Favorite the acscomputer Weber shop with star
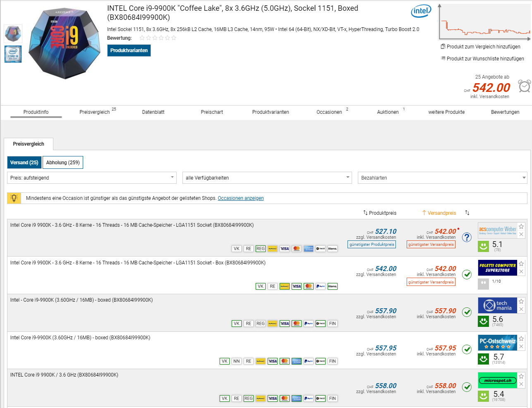The width and height of the screenshot is (532, 408). click(x=521, y=226)
